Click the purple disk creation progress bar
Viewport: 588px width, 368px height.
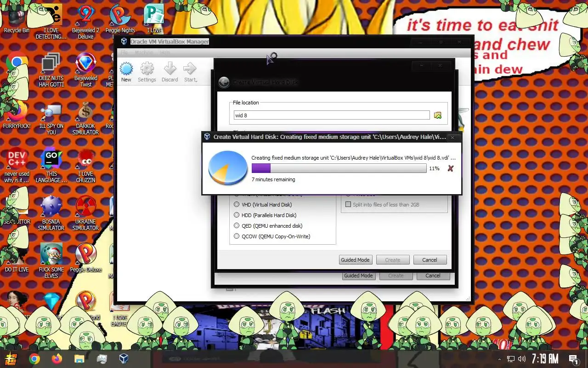click(339, 168)
